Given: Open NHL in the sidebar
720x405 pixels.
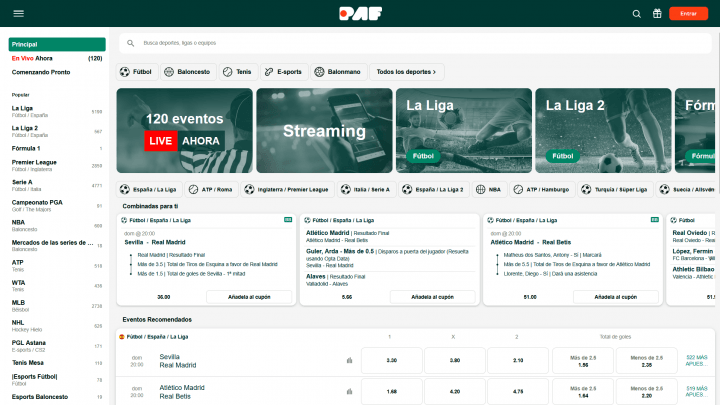Looking at the screenshot, I should 57,326.
